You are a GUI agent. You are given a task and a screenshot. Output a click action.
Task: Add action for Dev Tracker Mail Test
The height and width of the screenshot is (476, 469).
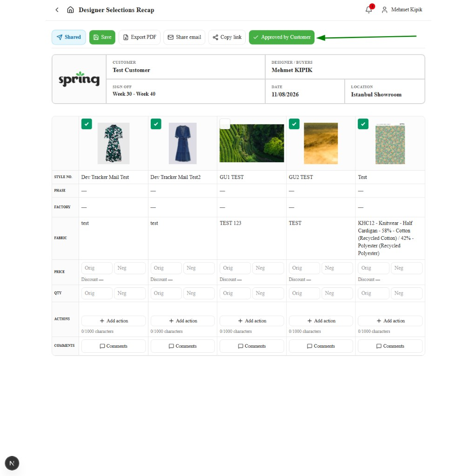coord(114,321)
